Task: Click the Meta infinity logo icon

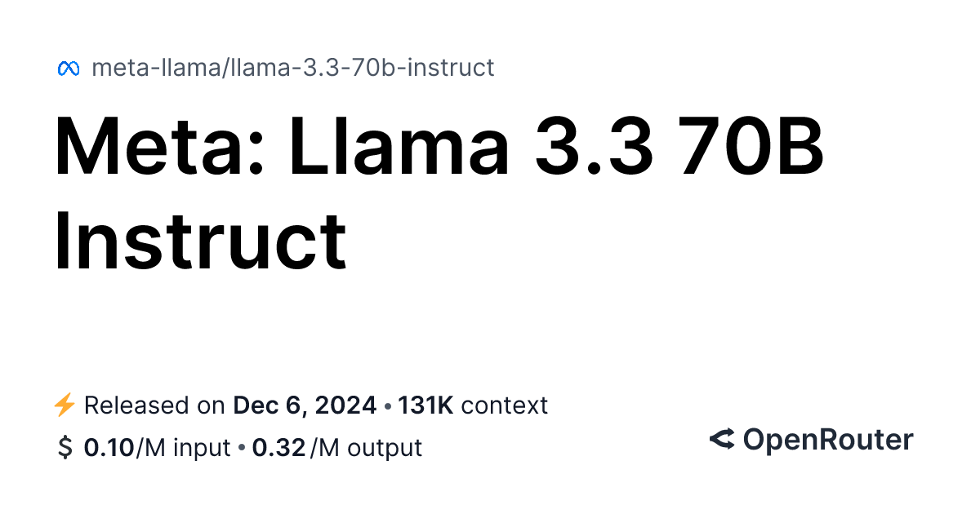Action: [68, 69]
